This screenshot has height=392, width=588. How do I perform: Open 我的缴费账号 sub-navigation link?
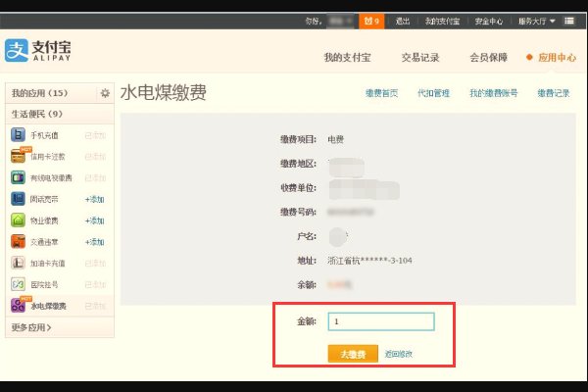(494, 93)
